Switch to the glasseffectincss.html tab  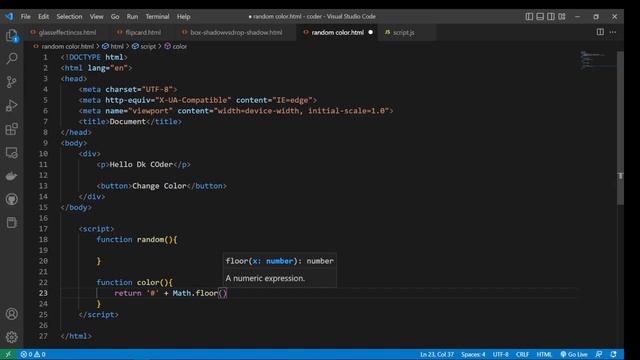(67, 32)
